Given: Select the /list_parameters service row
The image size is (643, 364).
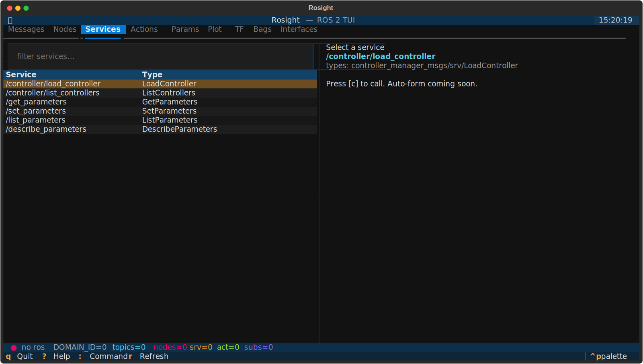Looking at the screenshot, I should click(x=160, y=120).
